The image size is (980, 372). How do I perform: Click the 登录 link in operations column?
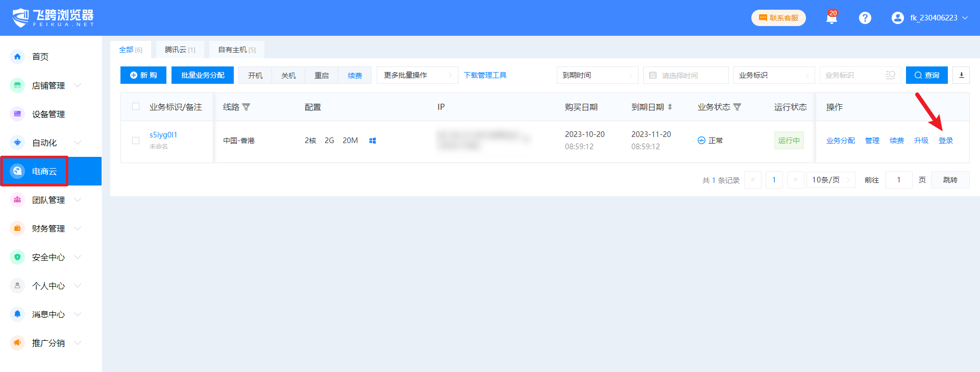coord(946,141)
